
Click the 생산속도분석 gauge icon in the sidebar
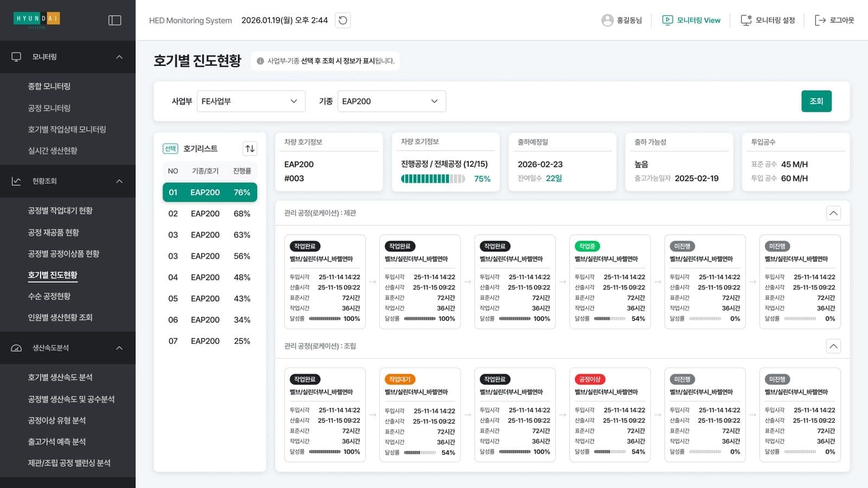pyautogui.click(x=16, y=348)
